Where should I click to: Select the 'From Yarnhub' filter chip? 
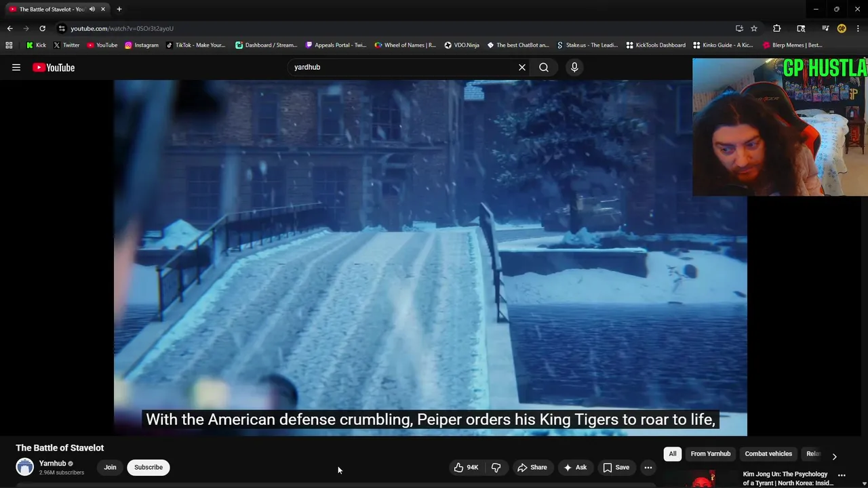pyautogui.click(x=711, y=453)
